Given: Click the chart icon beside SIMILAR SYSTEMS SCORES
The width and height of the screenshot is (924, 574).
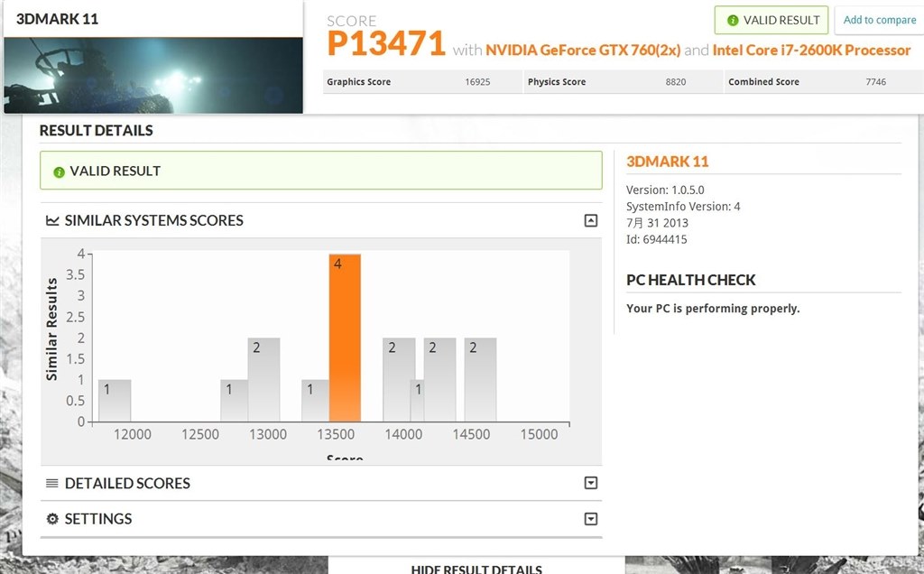Looking at the screenshot, I should [51, 220].
